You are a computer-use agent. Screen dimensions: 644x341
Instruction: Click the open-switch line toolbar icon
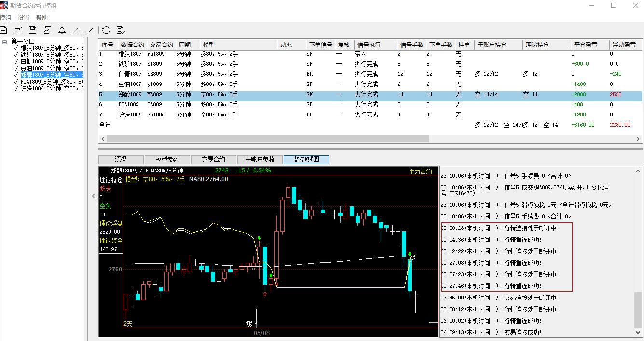click(x=91, y=30)
